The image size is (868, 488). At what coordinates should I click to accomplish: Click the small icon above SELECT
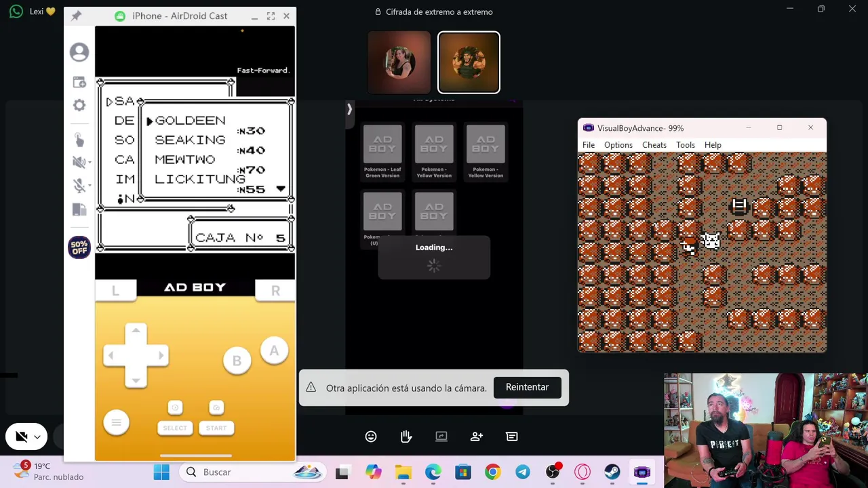click(175, 407)
